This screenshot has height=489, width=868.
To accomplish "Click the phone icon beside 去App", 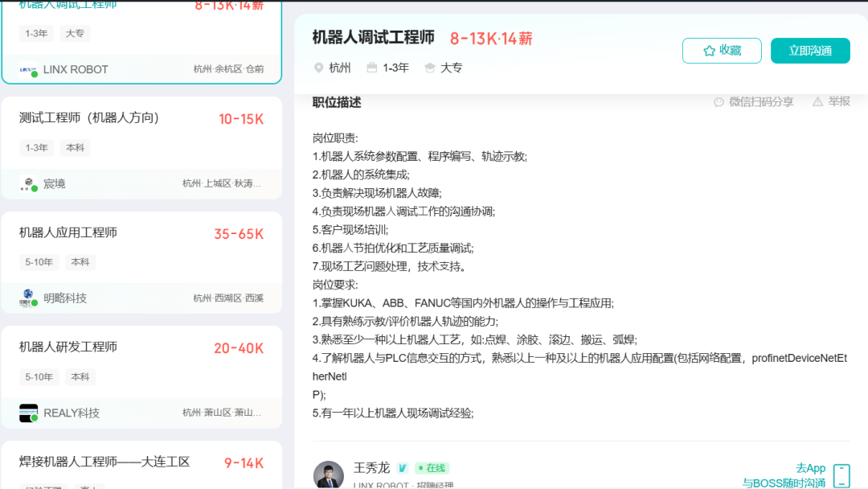I will coord(841,475).
